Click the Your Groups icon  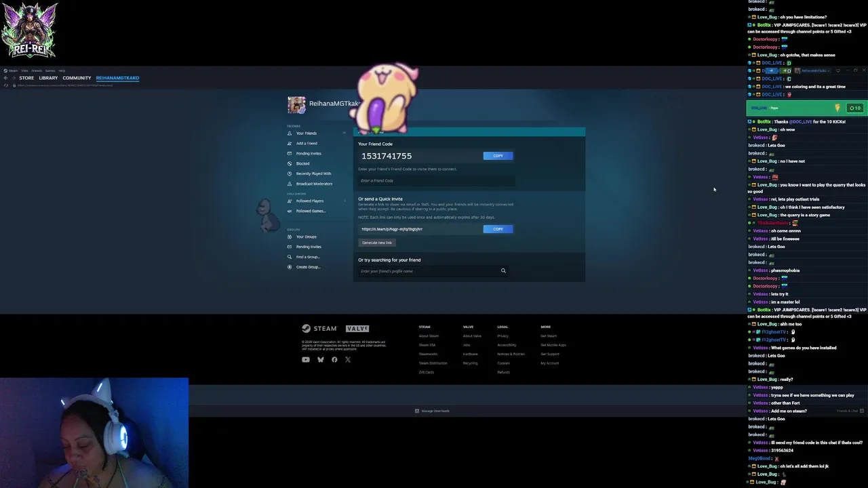(x=290, y=237)
